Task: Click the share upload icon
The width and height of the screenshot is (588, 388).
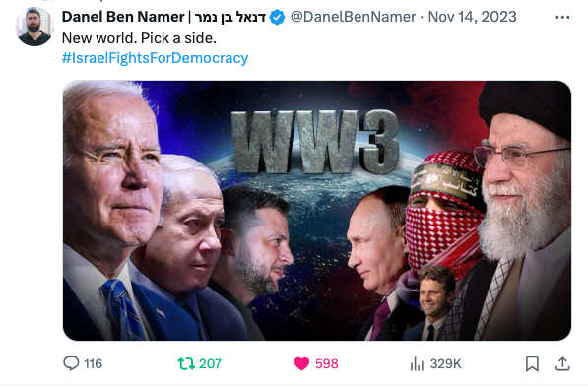Action: pyautogui.click(x=562, y=363)
